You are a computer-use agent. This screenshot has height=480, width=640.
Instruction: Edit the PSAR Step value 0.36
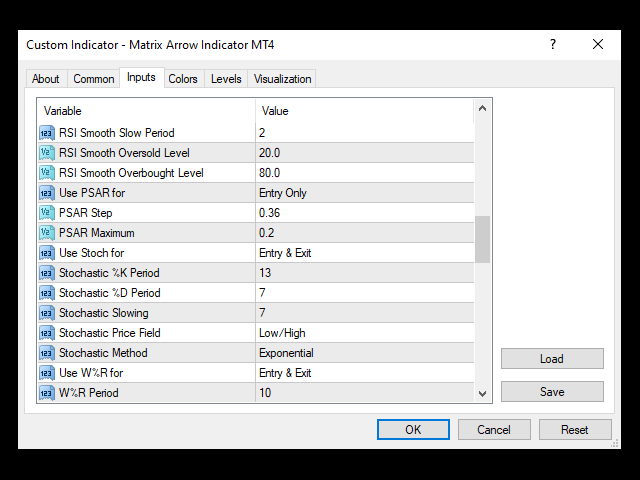click(365, 213)
